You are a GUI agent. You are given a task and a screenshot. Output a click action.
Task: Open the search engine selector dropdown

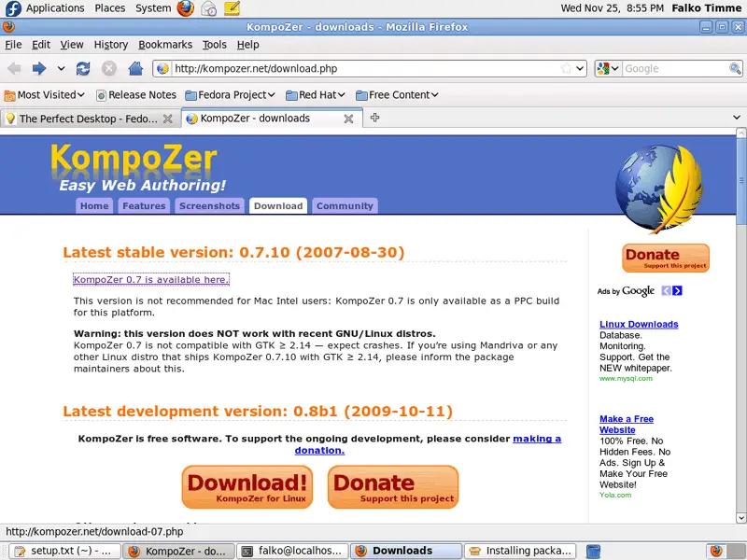click(x=608, y=68)
